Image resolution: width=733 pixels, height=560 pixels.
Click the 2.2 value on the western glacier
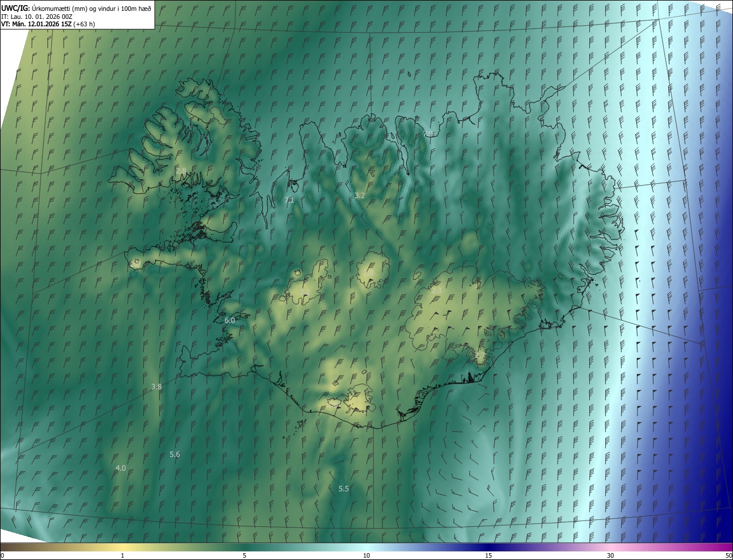(304, 293)
